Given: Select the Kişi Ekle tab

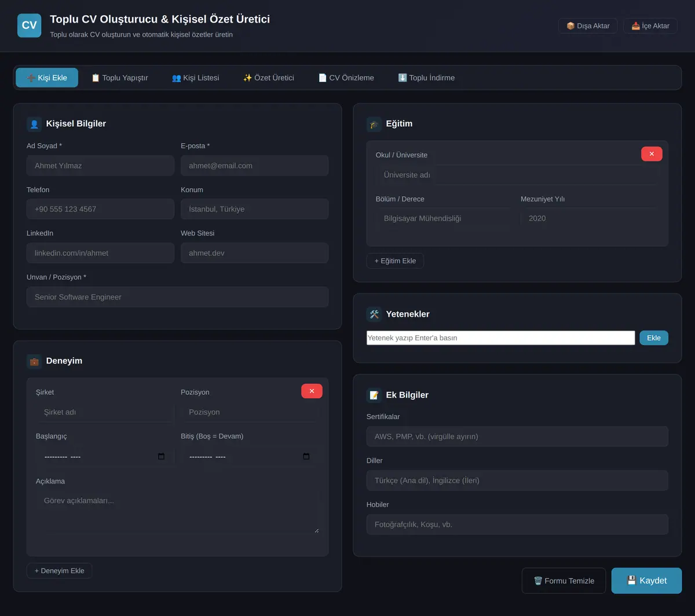Looking at the screenshot, I should pos(47,78).
